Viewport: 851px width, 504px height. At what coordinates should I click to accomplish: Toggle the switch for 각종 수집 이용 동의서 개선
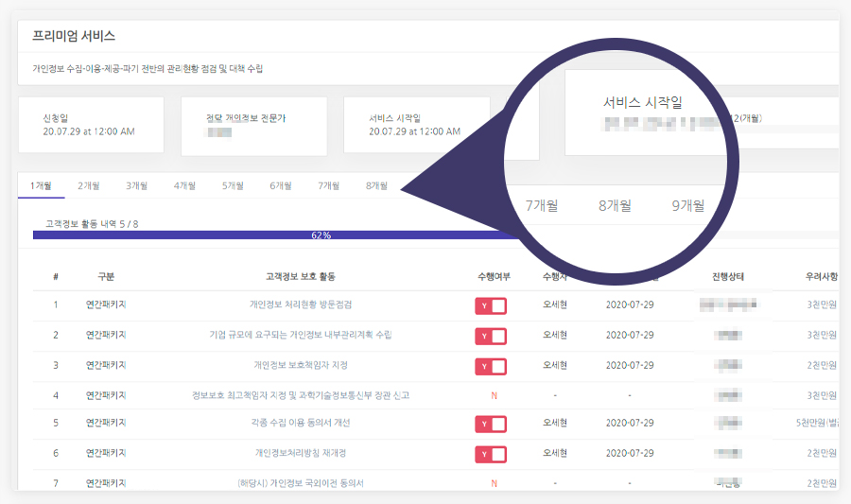pyautogui.click(x=491, y=424)
